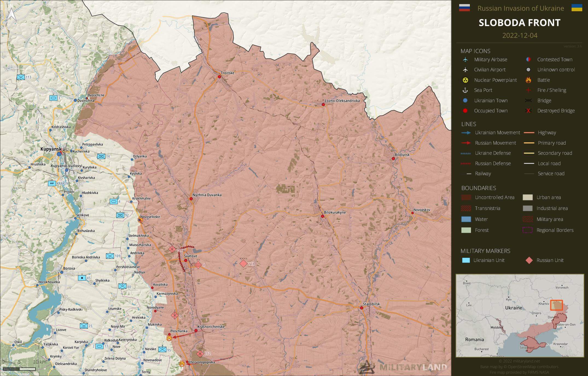Click the Civilian Airport legend icon
Screen dimensions: 588x376
tap(465, 70)
